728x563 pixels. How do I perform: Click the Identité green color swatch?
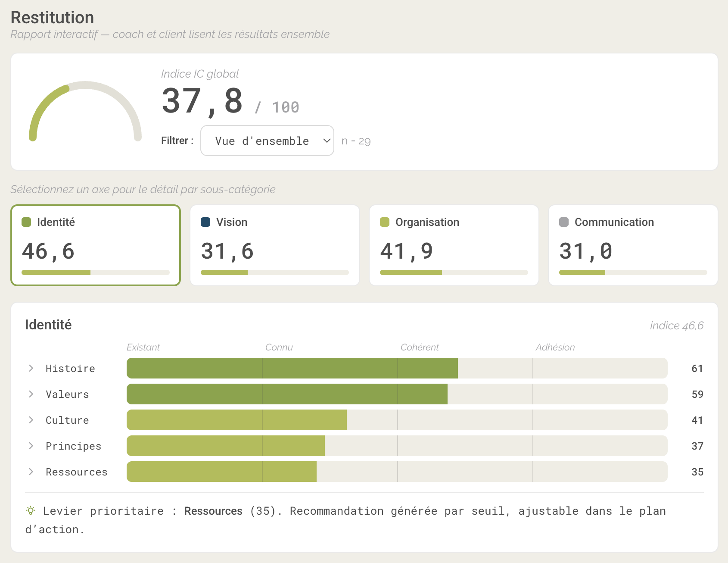(26, 222)
